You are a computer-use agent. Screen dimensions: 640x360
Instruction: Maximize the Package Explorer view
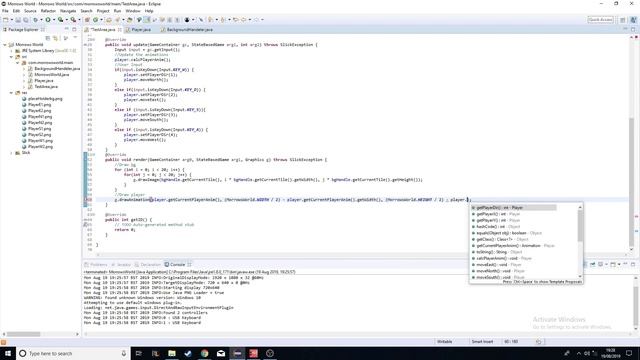tap(74, 29)
